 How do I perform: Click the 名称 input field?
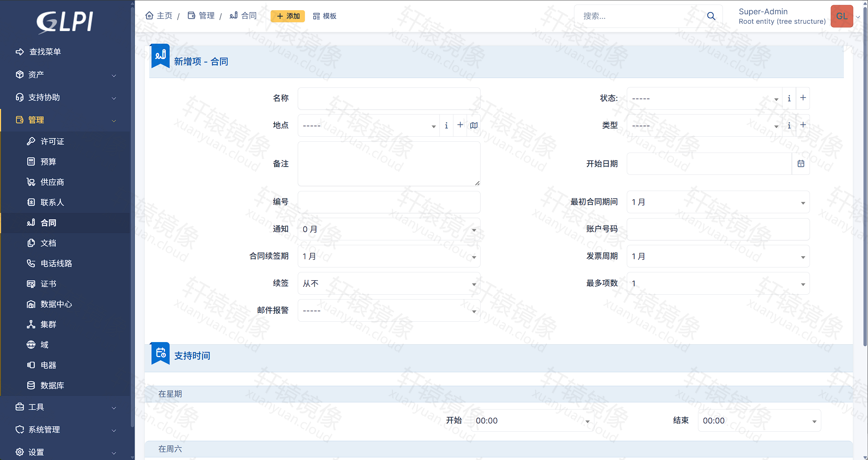pyautogui.click(x=389, y=98)
